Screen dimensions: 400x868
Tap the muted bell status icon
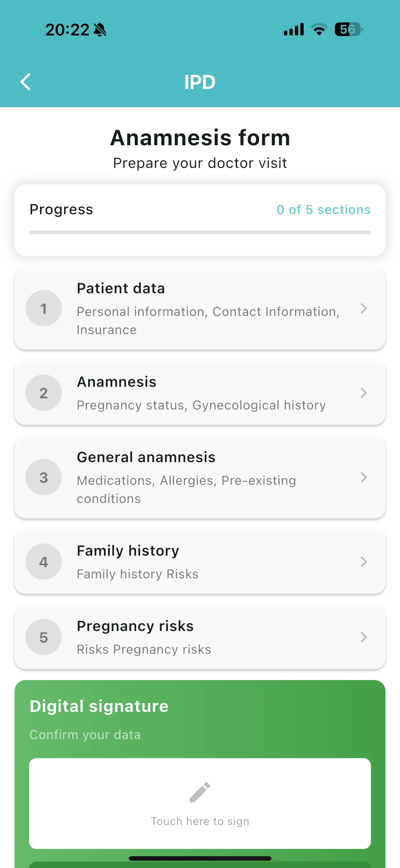[x=100, y=30]
